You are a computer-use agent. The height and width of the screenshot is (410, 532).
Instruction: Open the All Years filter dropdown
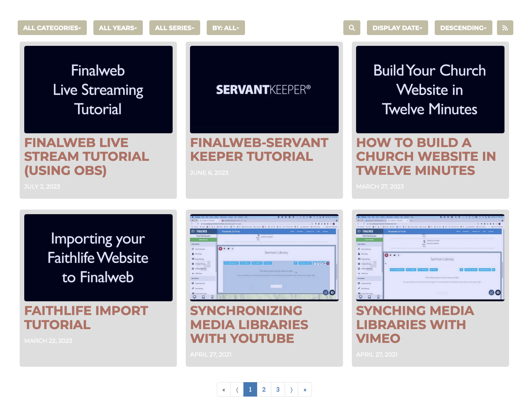point(118,28)
